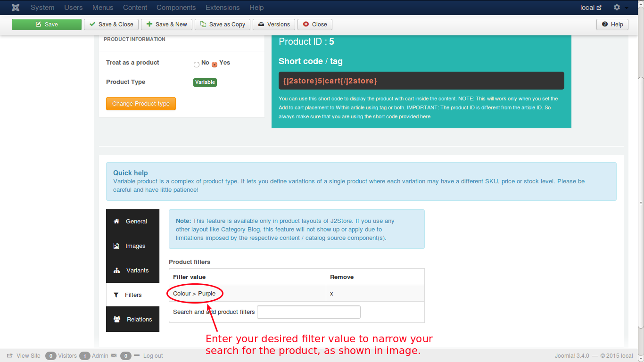Click the Help button in toolbar
The image size is (644, 362).
pyautogui.click(x=612, y=25)
